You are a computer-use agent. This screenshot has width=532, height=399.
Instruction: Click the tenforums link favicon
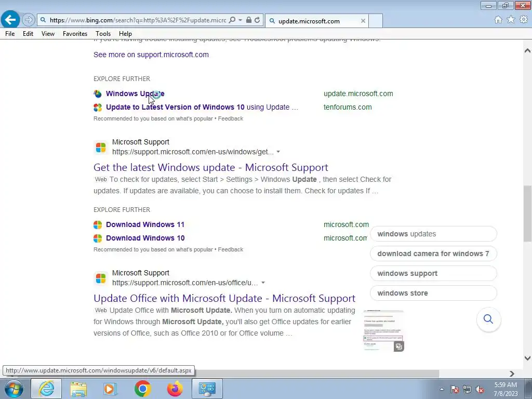(x=98, y=108)
